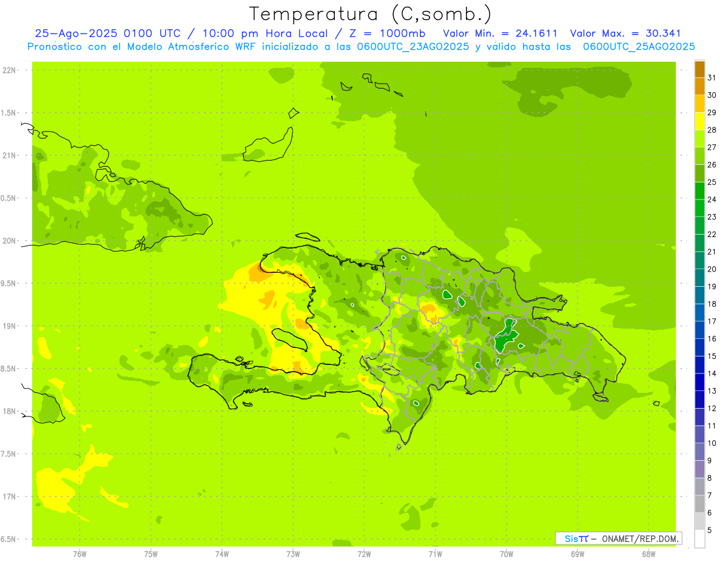The image size is (728, 562).
Task: Click the title 'Temperatura (C,somb.)'
Action: point(371,13)
